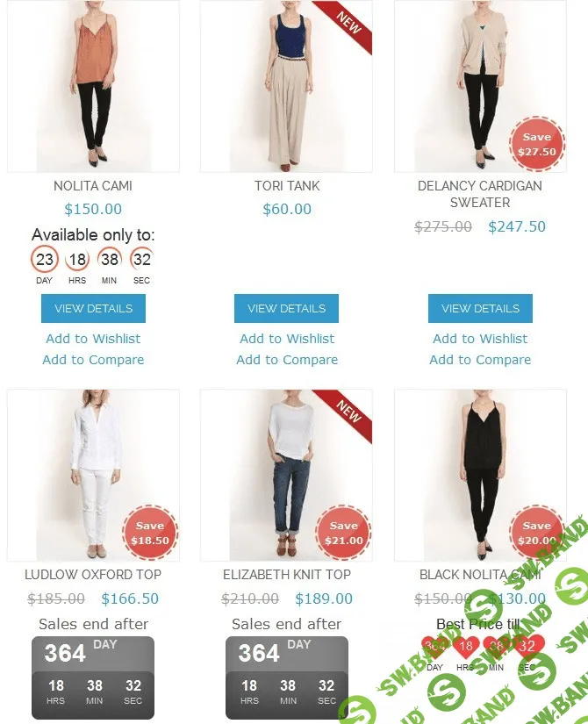This screenshot has height=724, width=588.
Task: Open the Delancy Cardigan Sweater title link
Action: (x=480, y=194)
